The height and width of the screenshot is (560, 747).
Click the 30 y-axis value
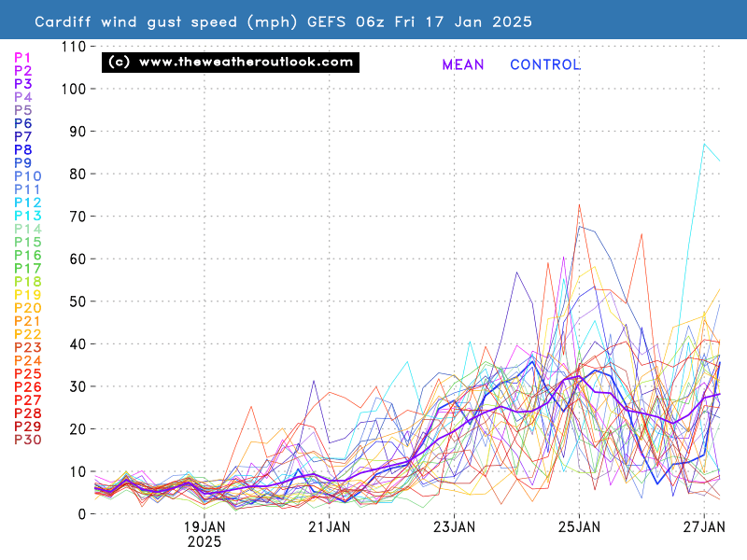tap(78, 386)
